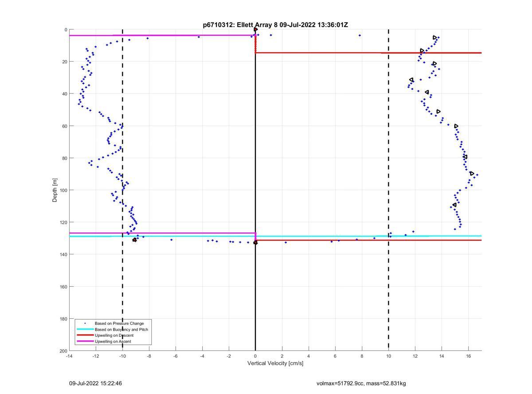Click the x-axis tick label 8
This screenshot has height=394, width=532.
tap(362, 356)
